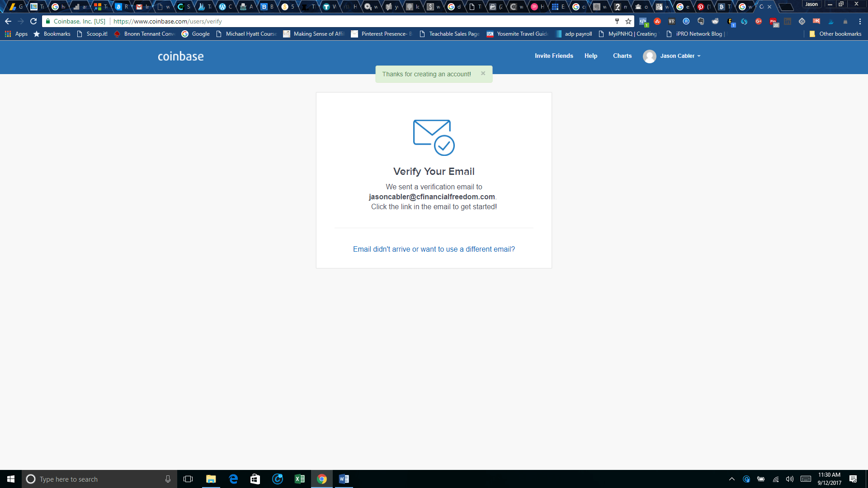Switch to the WordPress tab
Image resolution: width=868 pixels, height=488 pixels.
[226, 7]
